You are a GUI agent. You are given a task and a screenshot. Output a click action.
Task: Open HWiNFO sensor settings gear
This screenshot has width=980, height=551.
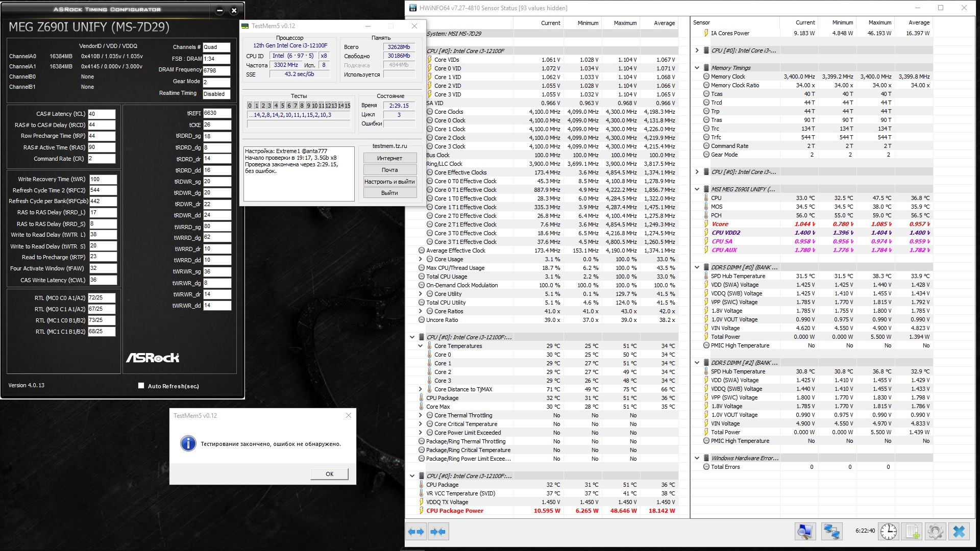tap(935, 532)
